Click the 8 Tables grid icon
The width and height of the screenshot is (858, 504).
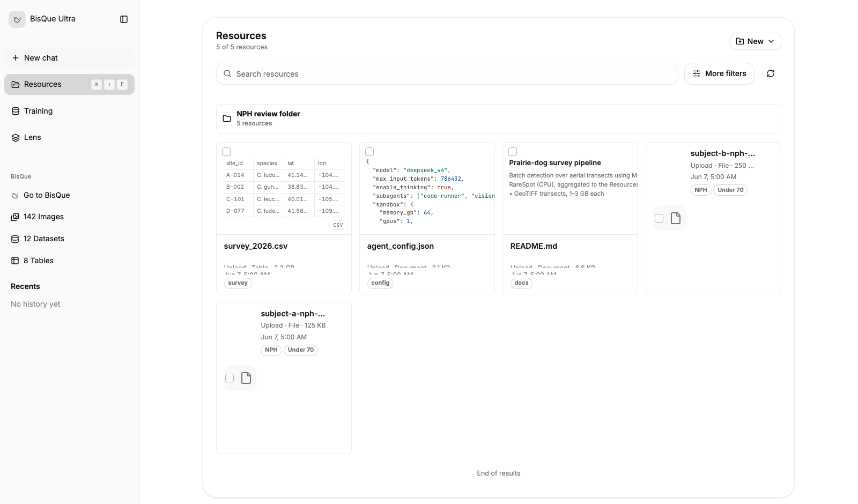15,261
